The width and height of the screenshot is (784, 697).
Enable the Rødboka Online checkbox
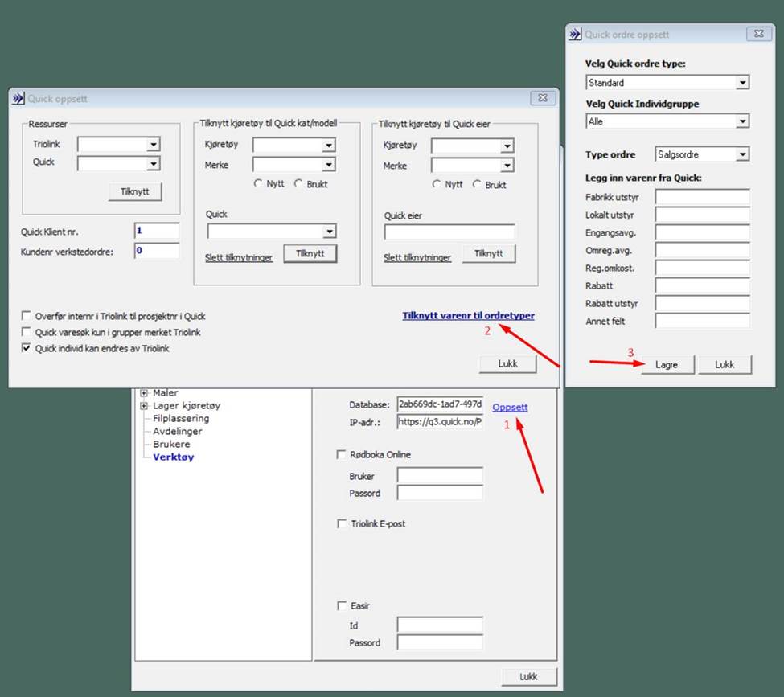pyautogui.click(x=341, y=454)
